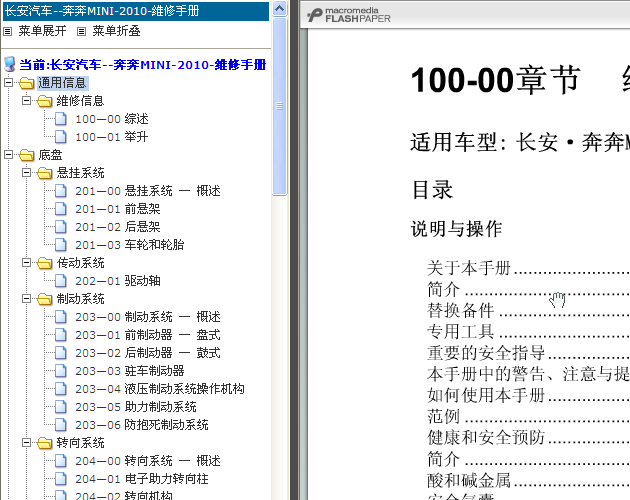Viewport: 630px width, 500px height.
Task: Select the 通用信息 folder label
Action: [62, 83]
